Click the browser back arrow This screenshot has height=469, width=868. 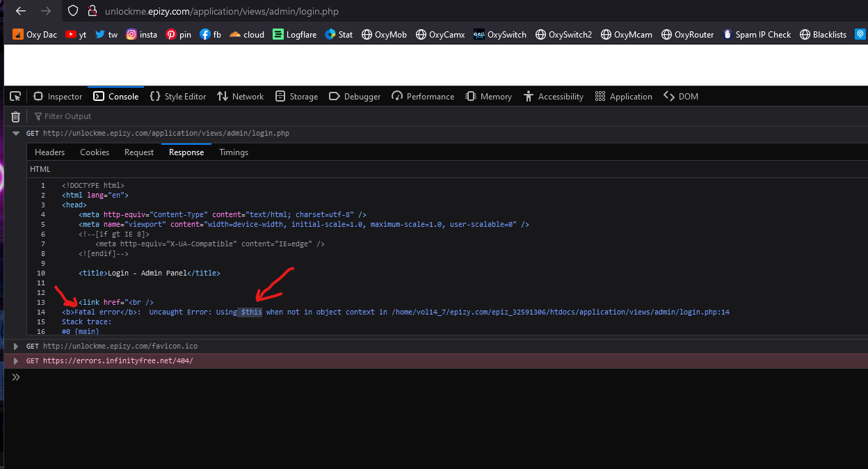click(21, 11)
